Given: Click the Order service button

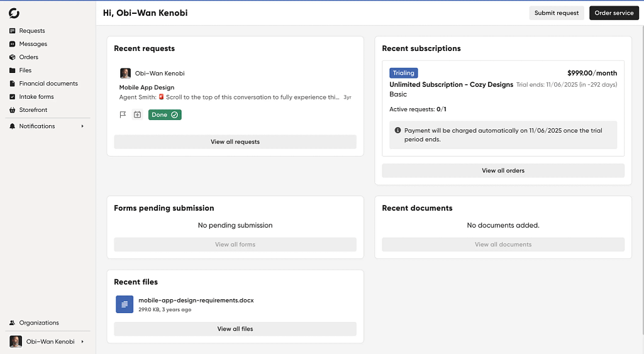Looking at the screenshot, I should [x=614, y=13].
